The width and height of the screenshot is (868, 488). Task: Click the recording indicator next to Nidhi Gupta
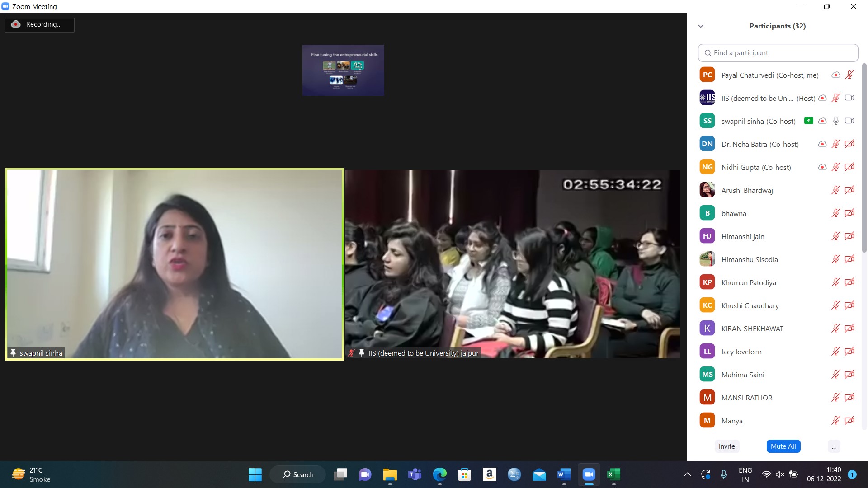click(x=822, y=167)
